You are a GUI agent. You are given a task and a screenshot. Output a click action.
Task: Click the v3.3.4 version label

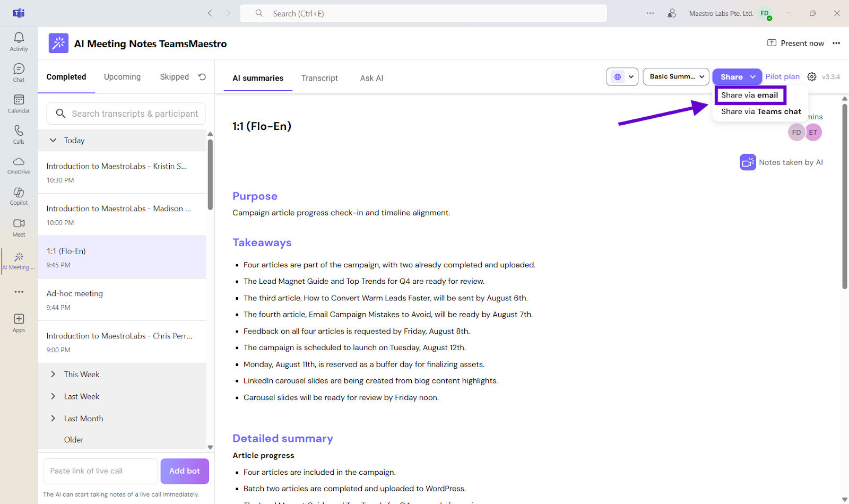click(x=831, y=77)
